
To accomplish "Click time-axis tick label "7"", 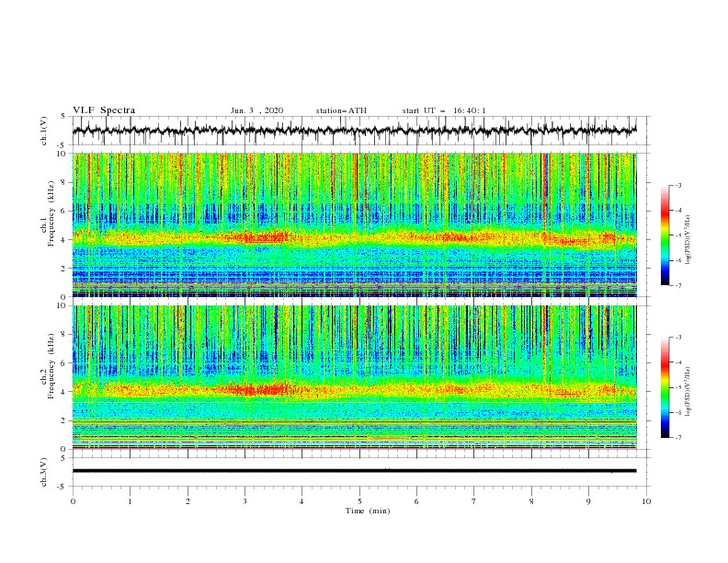I will click(474, 501).
